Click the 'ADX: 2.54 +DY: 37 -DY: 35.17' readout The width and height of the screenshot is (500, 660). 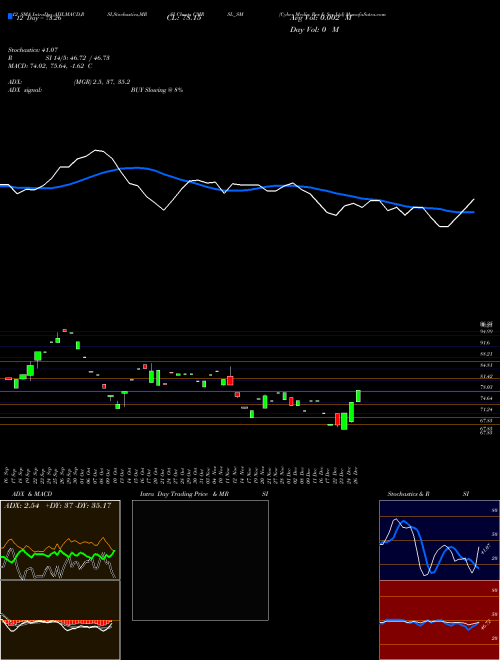(57, 505)
